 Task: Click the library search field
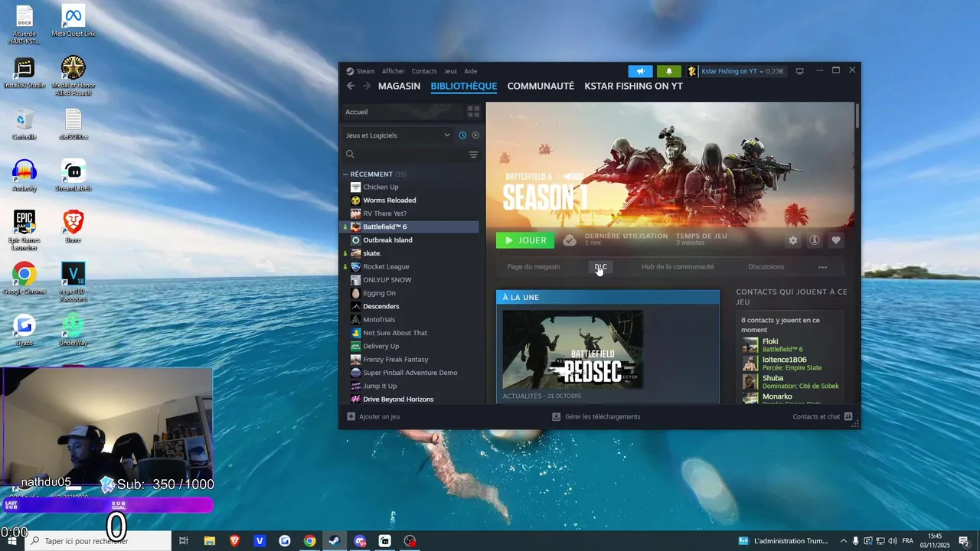click(410, 155)
